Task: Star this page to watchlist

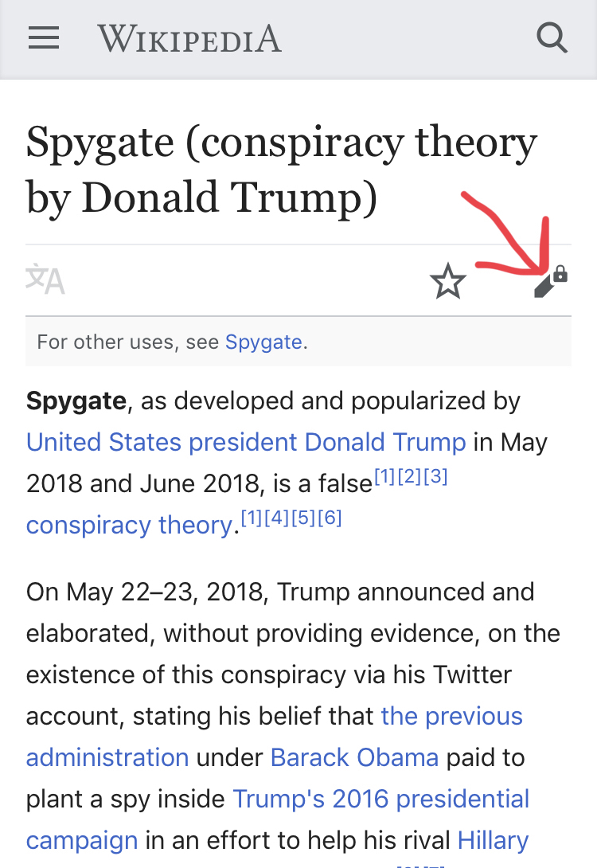Action: pos(447,280)
